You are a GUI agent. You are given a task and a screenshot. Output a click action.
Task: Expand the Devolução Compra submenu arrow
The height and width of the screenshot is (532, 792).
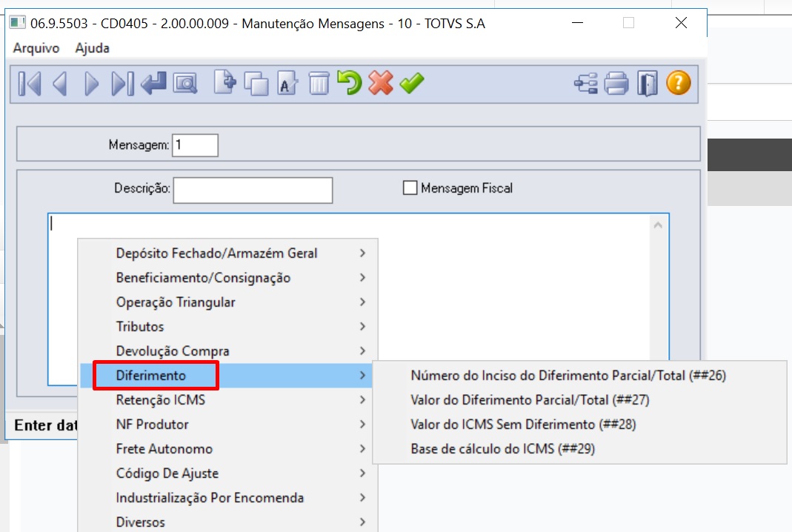click(x=363, y=351)
